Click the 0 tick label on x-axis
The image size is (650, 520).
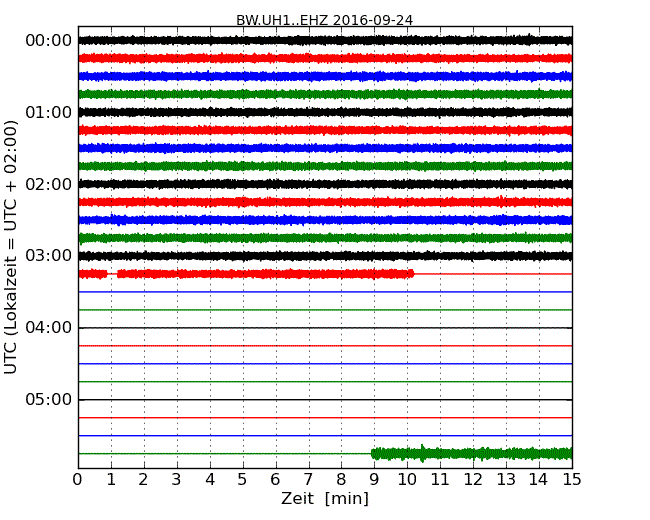click(78, 479)
